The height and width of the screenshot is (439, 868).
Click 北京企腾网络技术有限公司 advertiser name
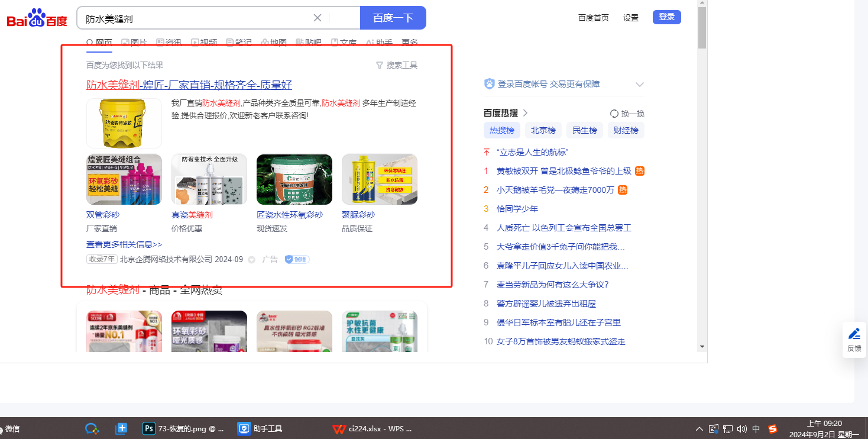pyautogui.click(x=166, y=259)
